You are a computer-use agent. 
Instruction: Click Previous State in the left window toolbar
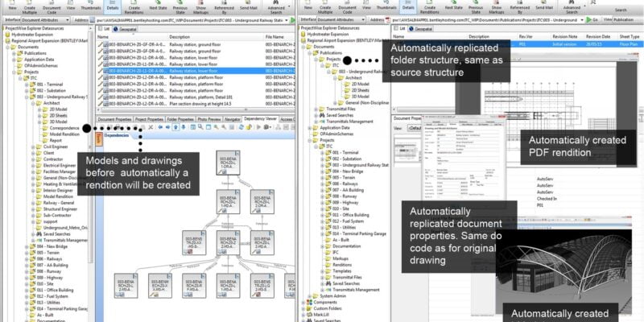[x=180, y=7]
